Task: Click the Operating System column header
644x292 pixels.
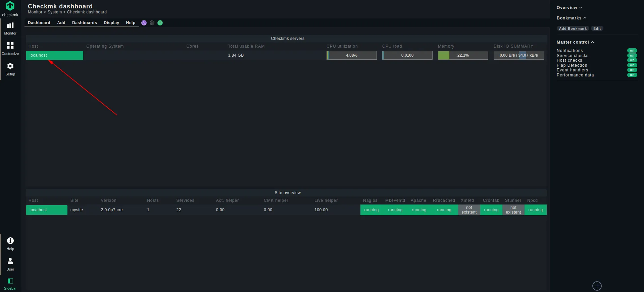Action: 105,46
